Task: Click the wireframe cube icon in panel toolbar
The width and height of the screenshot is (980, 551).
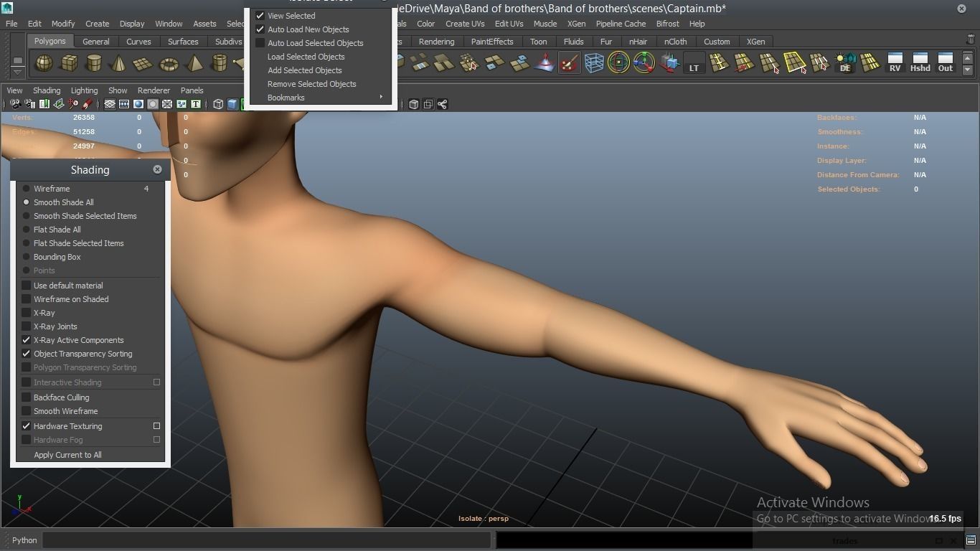Action: tap(219, 104)
